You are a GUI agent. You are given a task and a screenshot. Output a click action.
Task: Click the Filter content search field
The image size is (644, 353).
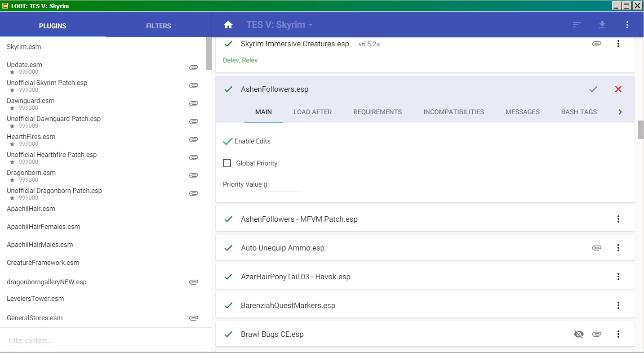point(105,340)
